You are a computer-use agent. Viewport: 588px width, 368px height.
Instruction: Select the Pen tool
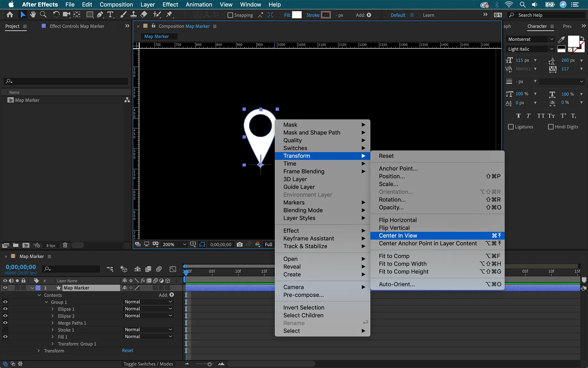pyautogui.click(x=100, y=15)
